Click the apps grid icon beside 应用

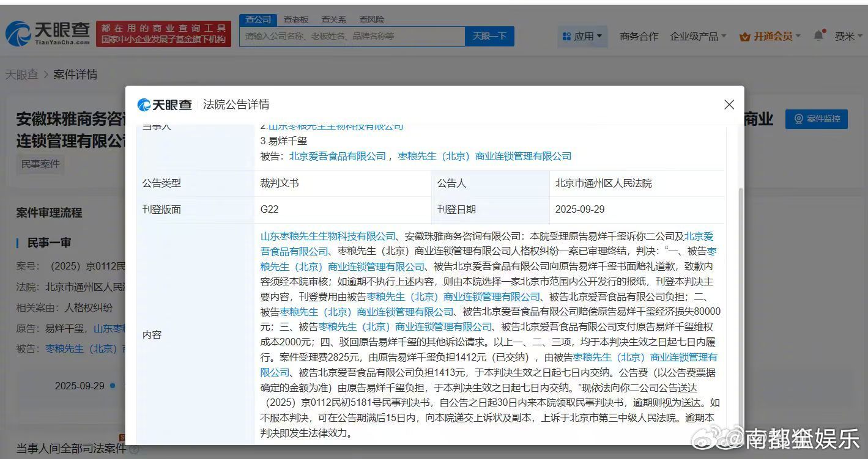[566, 37]
